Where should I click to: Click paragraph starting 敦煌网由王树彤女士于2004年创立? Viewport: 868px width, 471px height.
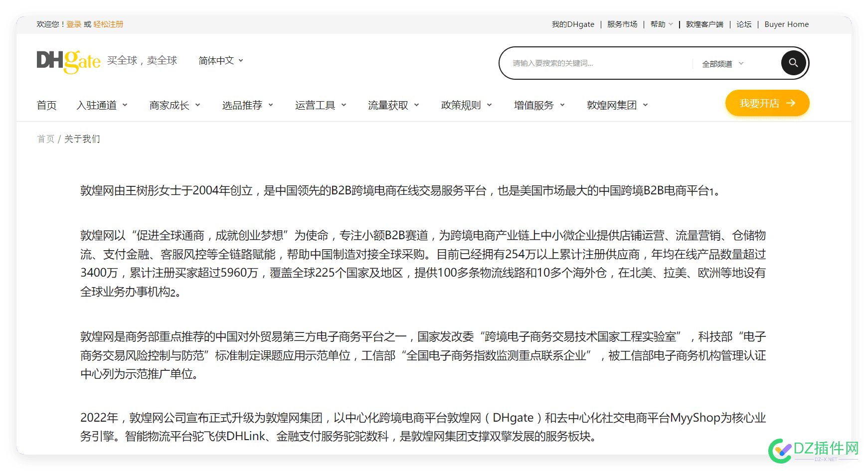click(x=400, y=190)
